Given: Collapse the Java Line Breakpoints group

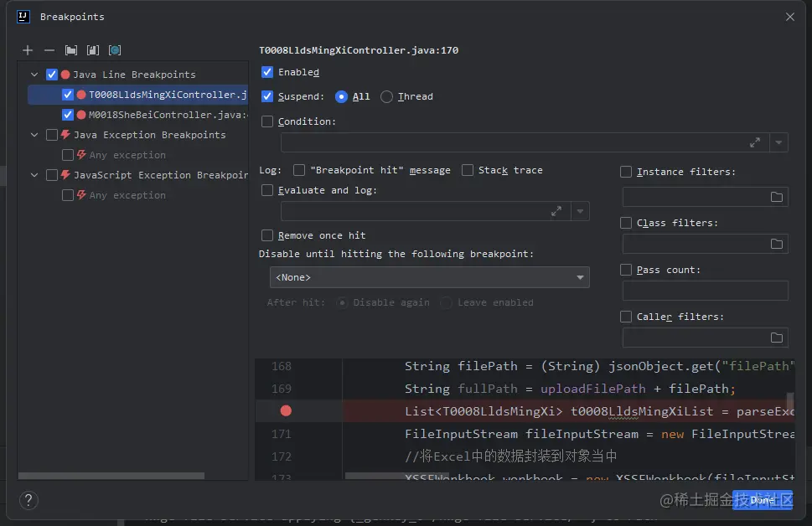Looking at the screenshot, I should point(34,75).
